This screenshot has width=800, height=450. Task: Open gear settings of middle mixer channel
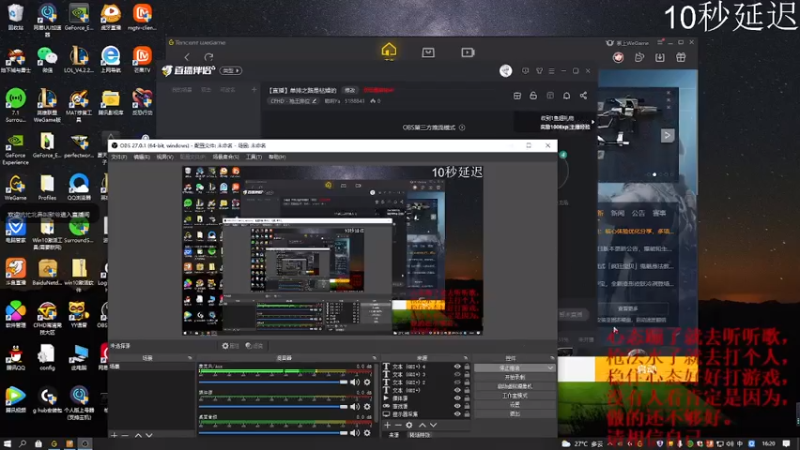(x=367, y=407)
